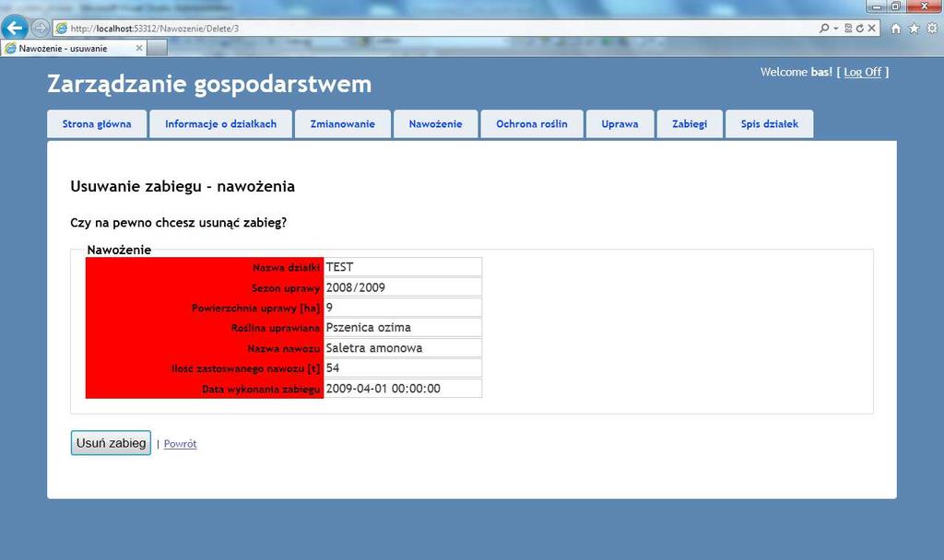
Task: Go to the 'Nawożenie' menu tab
Action: click(436, 124)
